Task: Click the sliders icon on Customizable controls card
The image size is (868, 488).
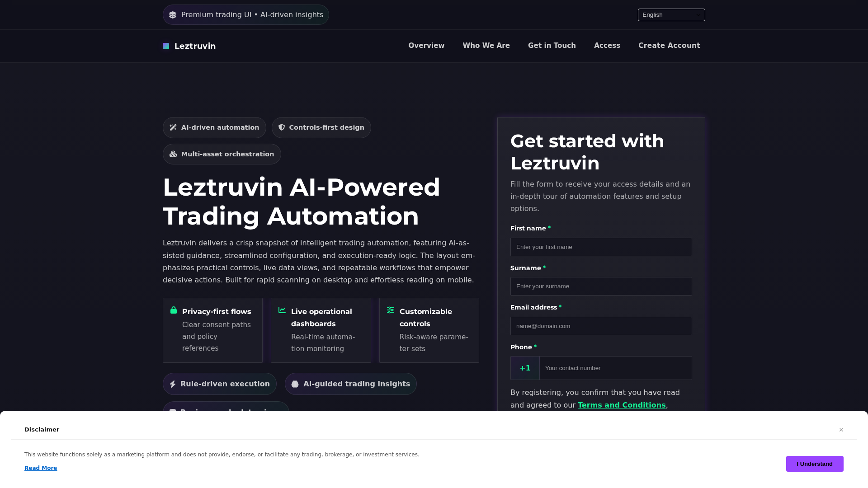Action: click(391, 310)
